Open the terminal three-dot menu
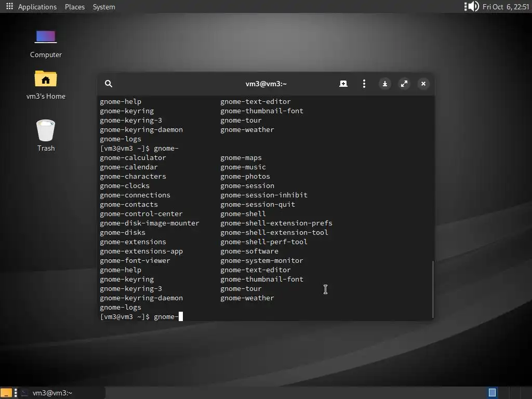The height and width of the screenshot is (399, 532). [x=364, y=84]
